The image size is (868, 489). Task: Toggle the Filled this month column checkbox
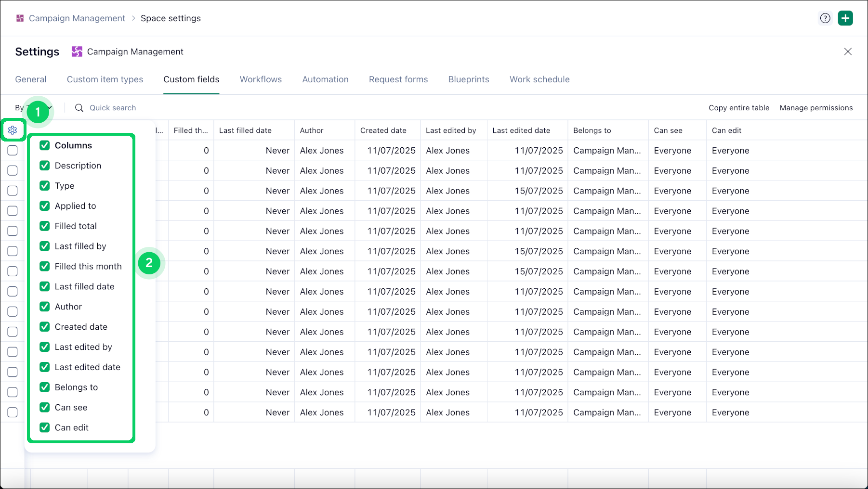tap(45, 266)
